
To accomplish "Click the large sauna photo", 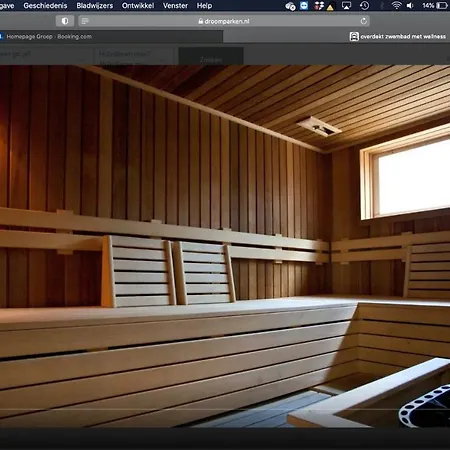I will point(225,246).
